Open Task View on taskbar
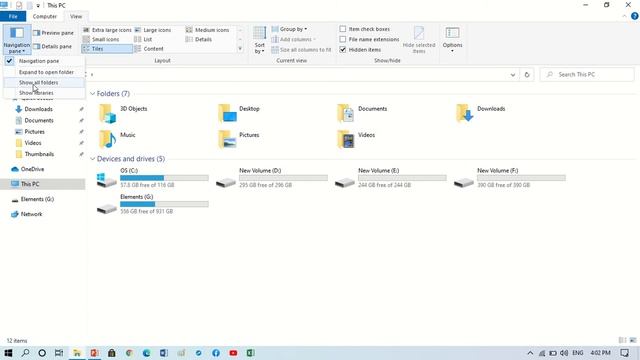640x360 pixels. (59, 353)
